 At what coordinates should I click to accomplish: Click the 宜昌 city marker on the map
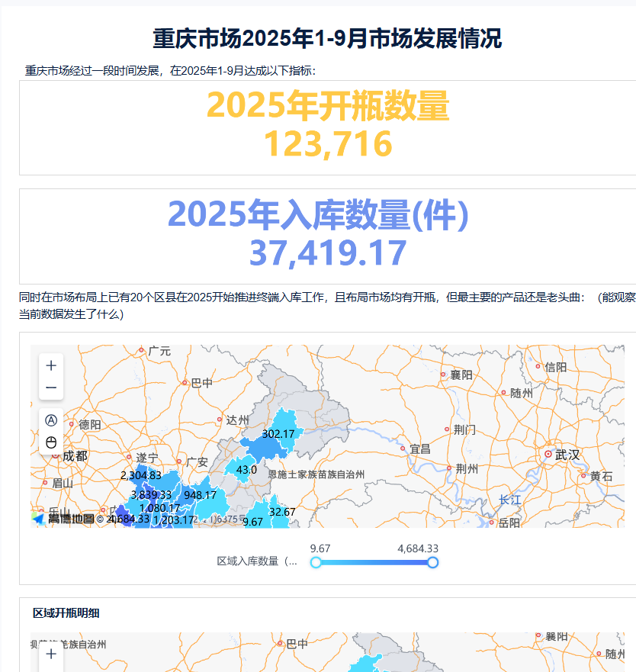(x=403, y=449)
